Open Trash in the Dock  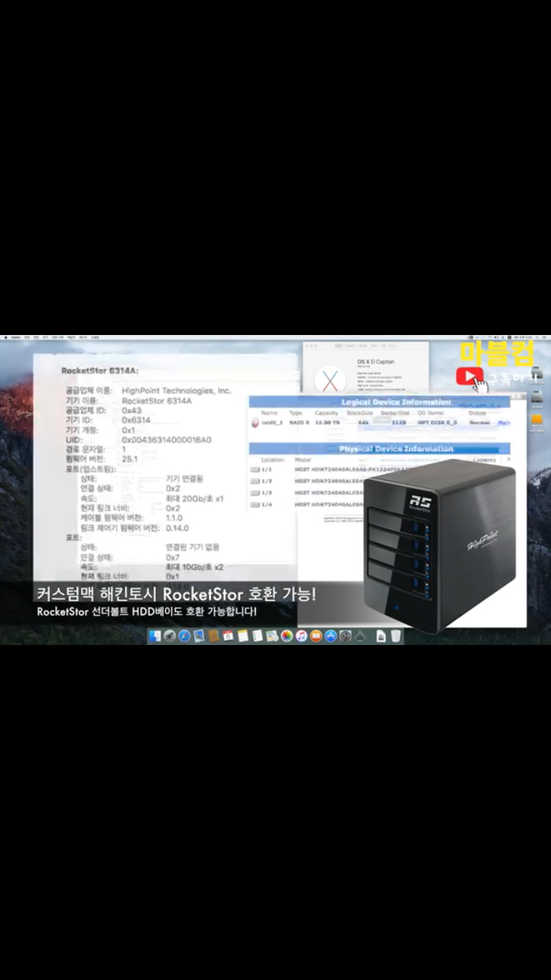395,636
